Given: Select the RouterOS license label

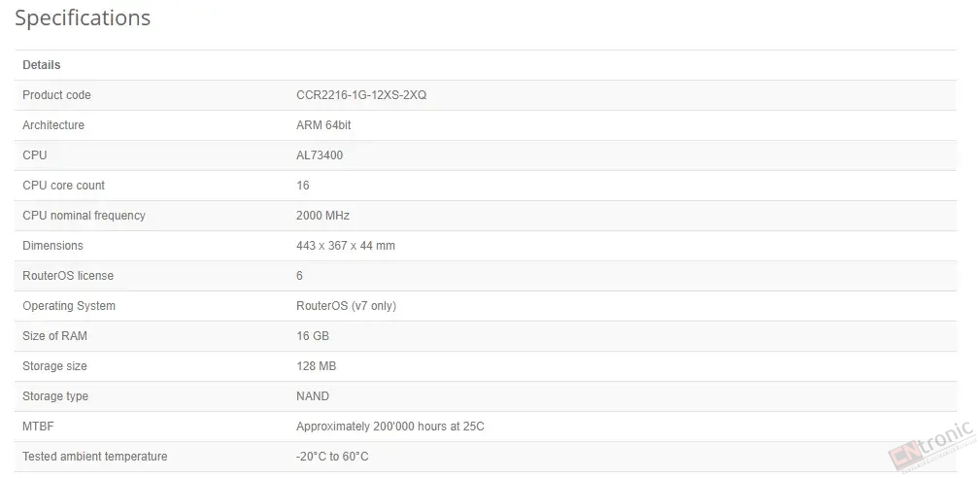Looking at the screenshot, I should coord(68,276).
